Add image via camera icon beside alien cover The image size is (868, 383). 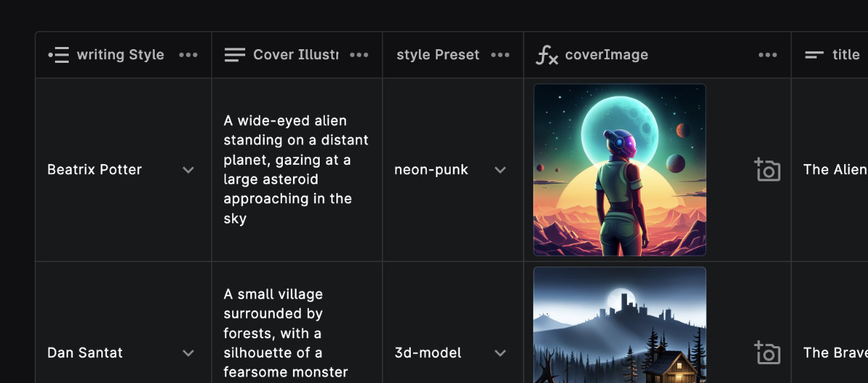pyautogui.click(x=767, y=169)
